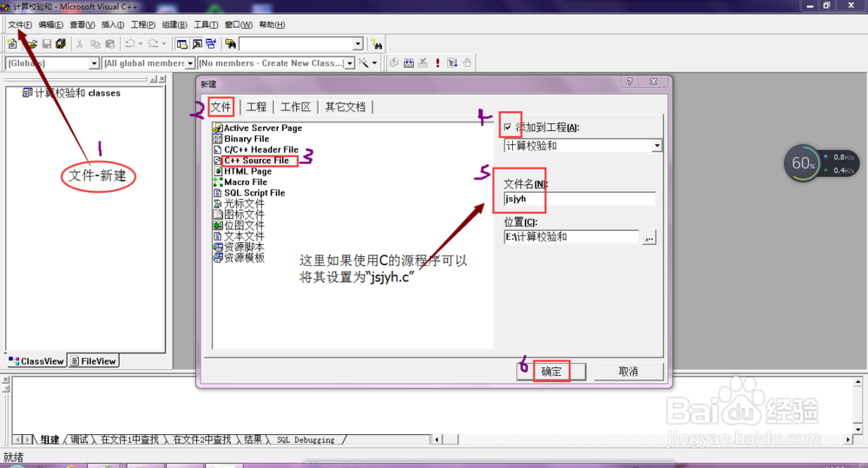Click the WizardBar wand action icon

364,63
